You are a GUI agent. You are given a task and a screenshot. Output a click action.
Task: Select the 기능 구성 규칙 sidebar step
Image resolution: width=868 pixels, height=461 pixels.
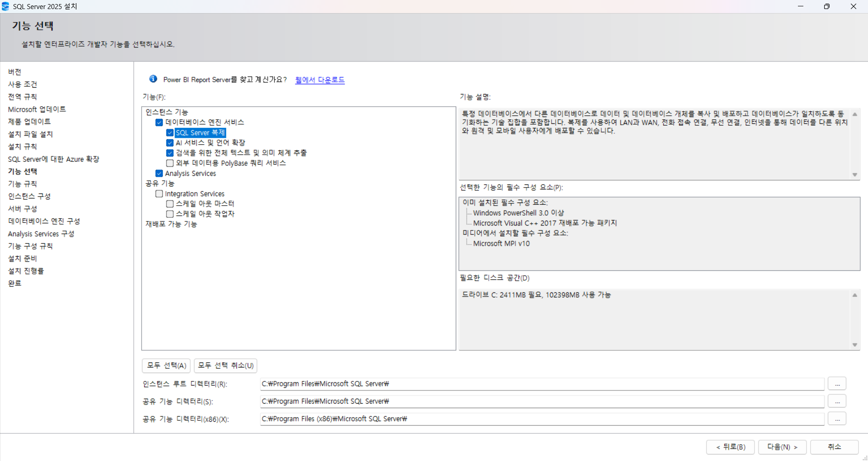pyautogui.click(x=31, y=246)
